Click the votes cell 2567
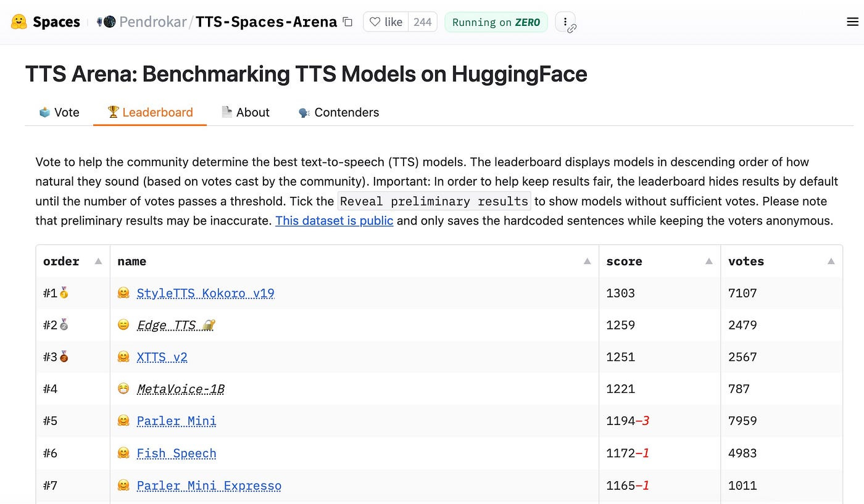 (x=782, y=357)
